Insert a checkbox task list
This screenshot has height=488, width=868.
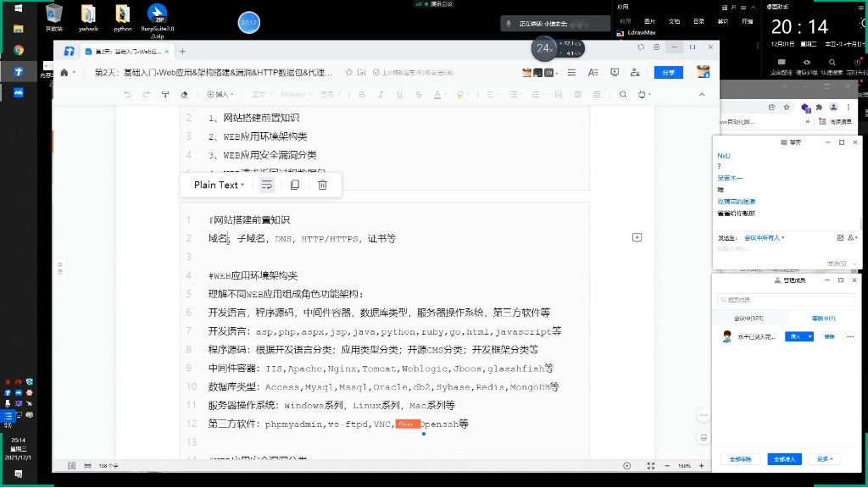point(559,95)
